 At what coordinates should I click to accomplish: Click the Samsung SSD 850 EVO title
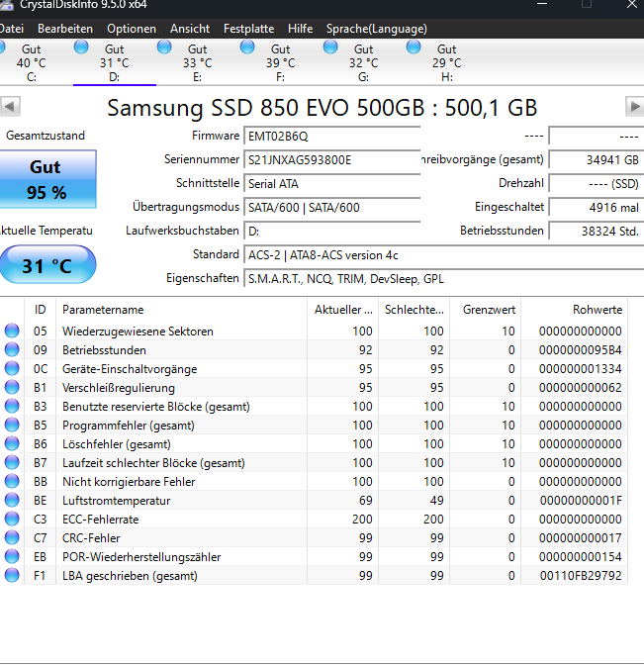tap(322, 108)
